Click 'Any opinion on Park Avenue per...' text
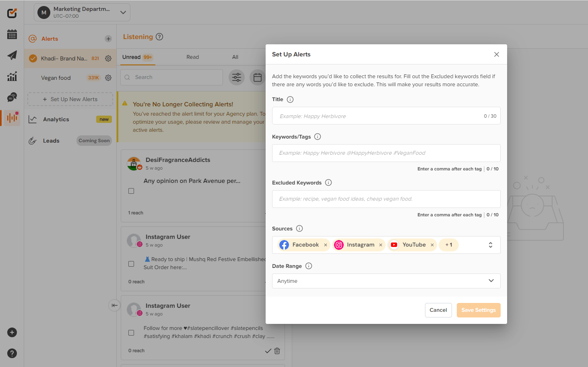This screenshot has width=588, height=367. (x=192, y=181)
